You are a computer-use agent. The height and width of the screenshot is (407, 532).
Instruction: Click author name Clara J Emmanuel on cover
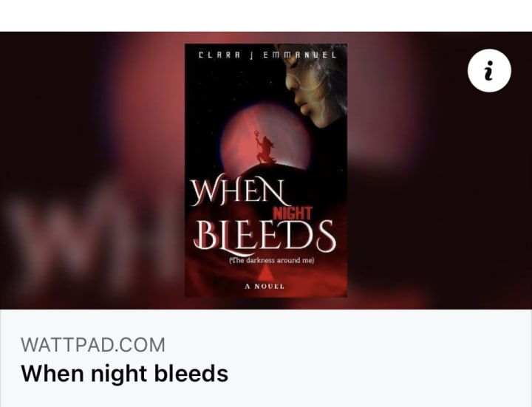click(267, 55)
